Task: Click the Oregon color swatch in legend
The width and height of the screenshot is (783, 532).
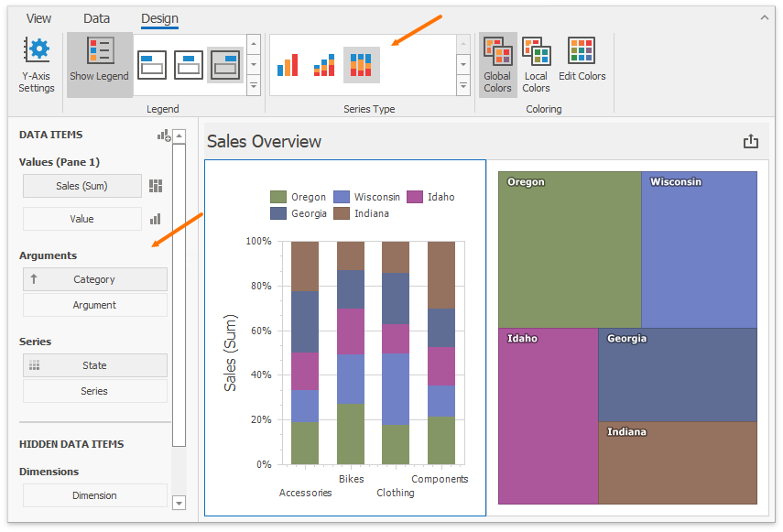Action: click(278, 197)
